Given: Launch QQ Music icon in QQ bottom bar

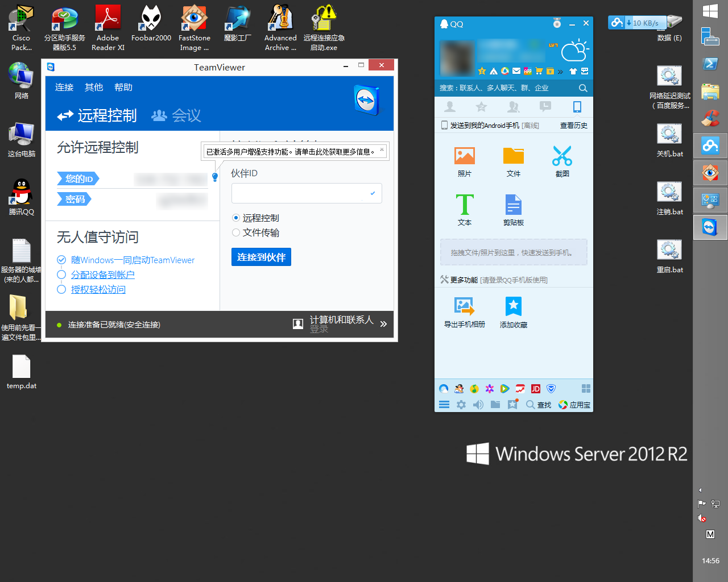Looking at the screenshot, I should pyautogui.click(x=474, y=389).
